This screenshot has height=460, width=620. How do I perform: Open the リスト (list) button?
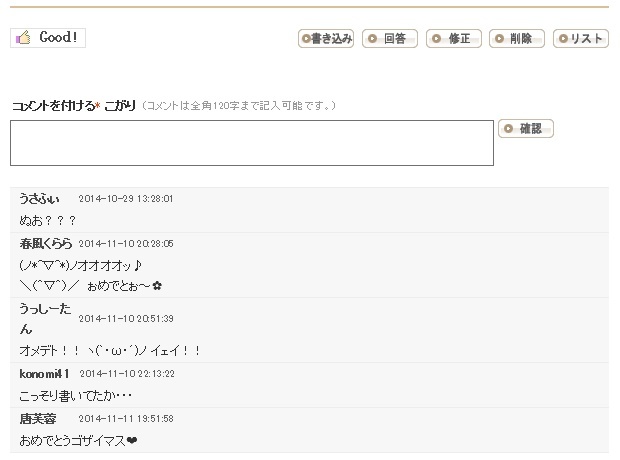(581, 39)
